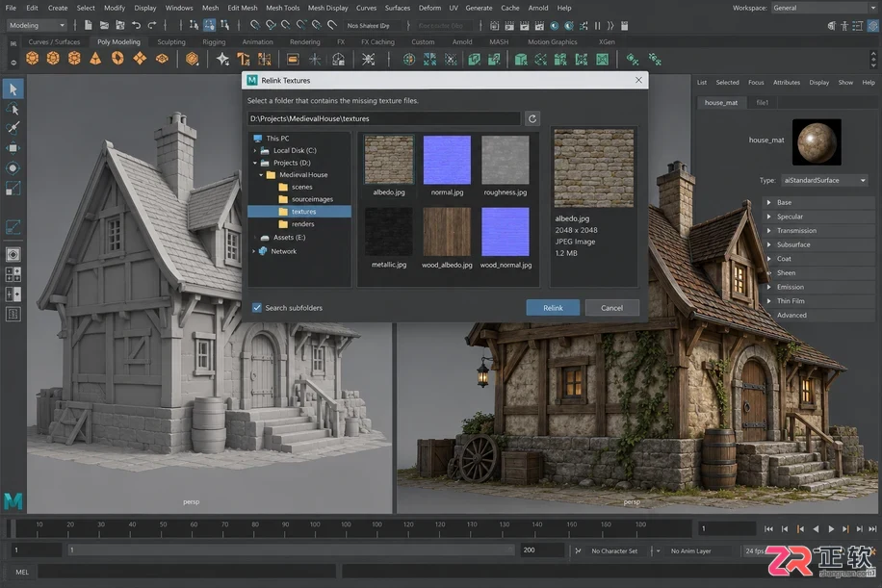Viewport: 882px width, 588px height.
Task: Click frame 50 on the time slider
Action: 163,528
